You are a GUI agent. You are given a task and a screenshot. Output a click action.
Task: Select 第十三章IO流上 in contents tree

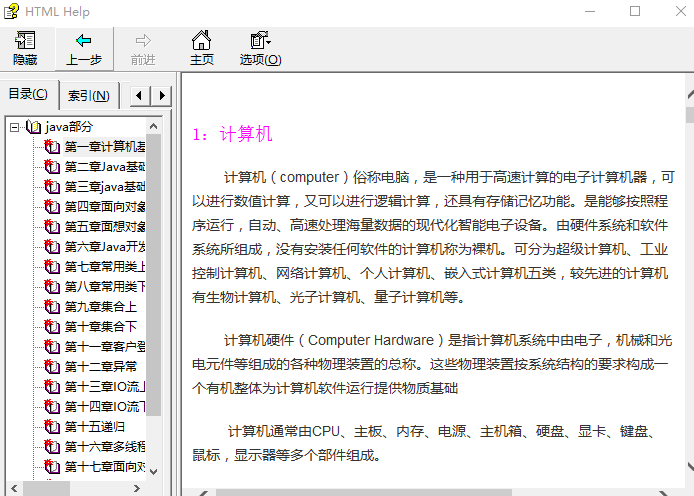[x=105, y=387]
